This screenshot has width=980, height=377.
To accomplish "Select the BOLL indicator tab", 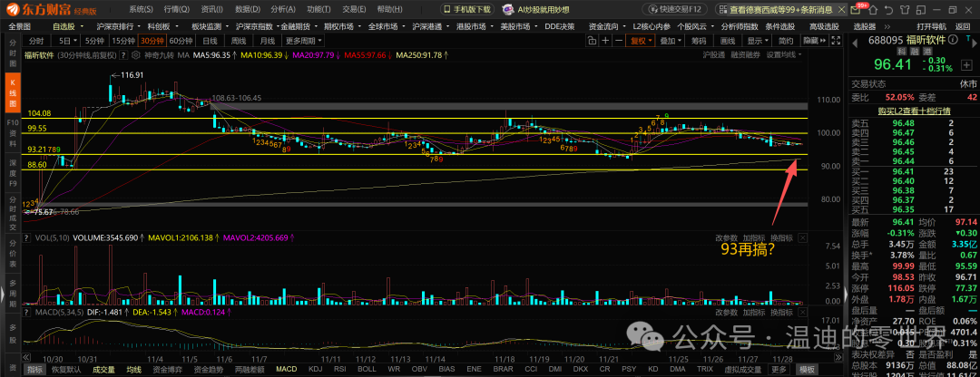I will click(x=367, y=370).
